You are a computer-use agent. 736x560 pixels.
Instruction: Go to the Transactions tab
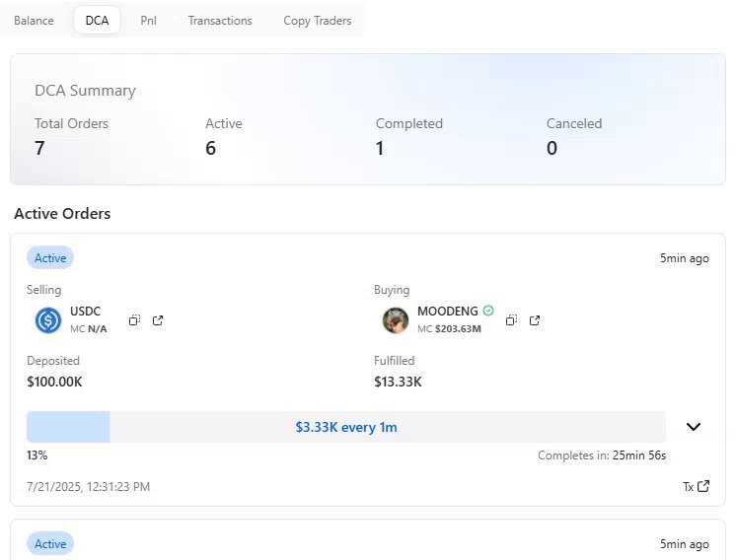click(x=220, y=21)
